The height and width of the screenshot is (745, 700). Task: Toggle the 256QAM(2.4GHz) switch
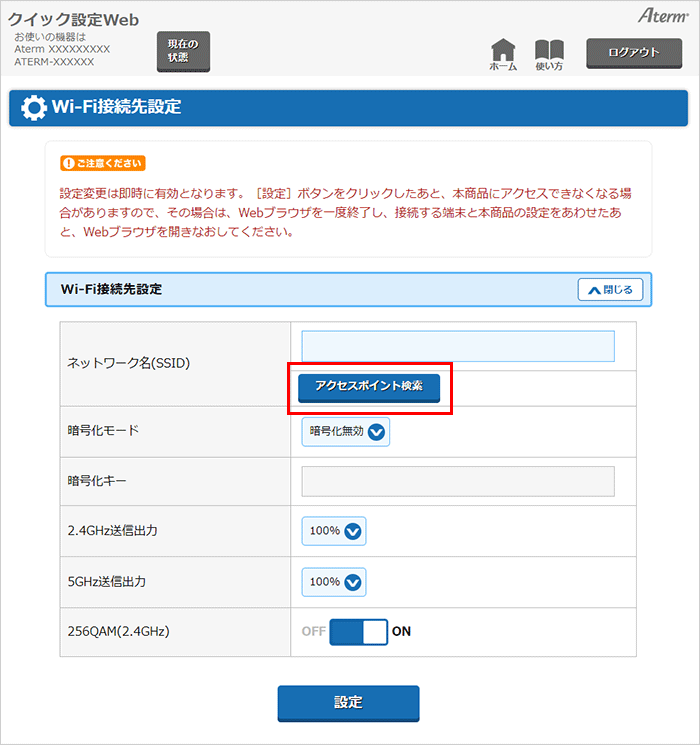358,632
